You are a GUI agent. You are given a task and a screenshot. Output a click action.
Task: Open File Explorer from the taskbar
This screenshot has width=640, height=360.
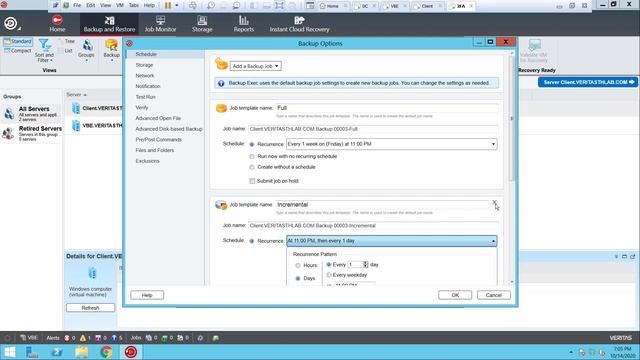82,352
